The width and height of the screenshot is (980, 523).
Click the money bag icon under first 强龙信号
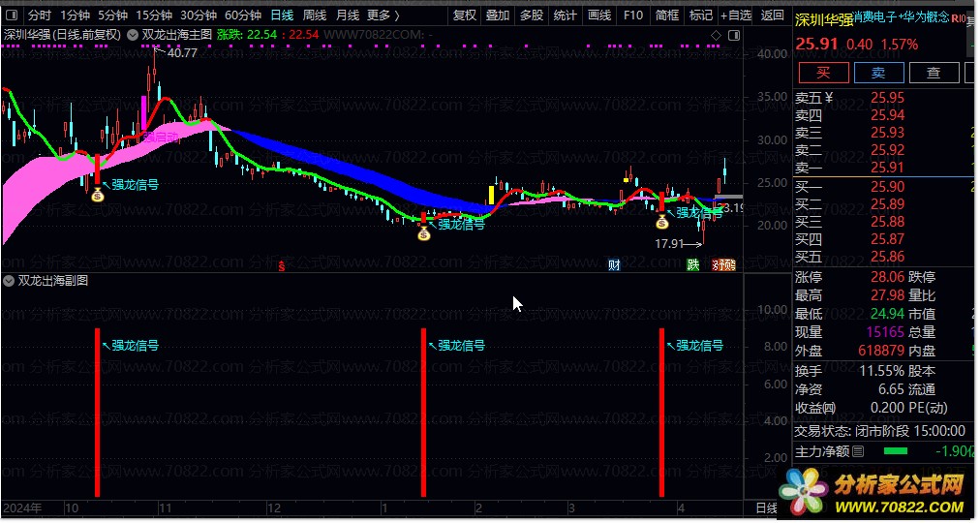(x=98, y=197)
